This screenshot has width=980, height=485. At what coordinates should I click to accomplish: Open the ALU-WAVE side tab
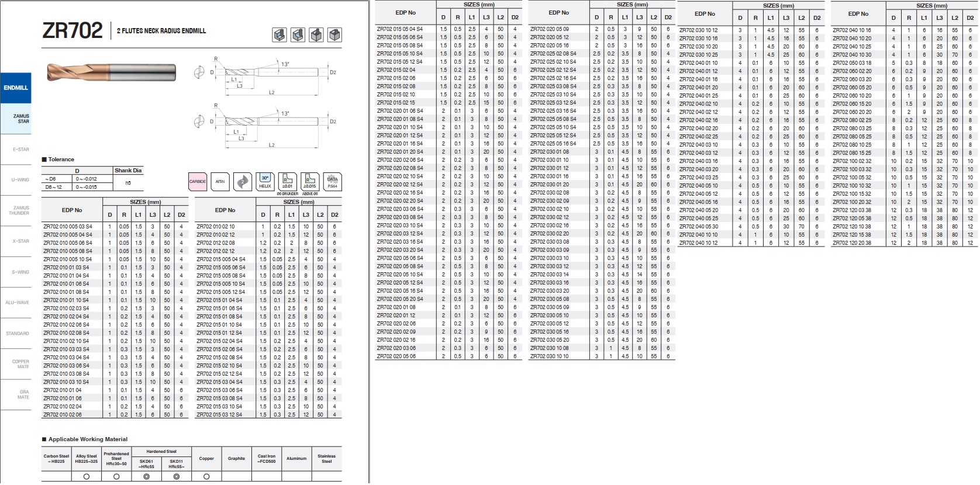pos(16,303)
